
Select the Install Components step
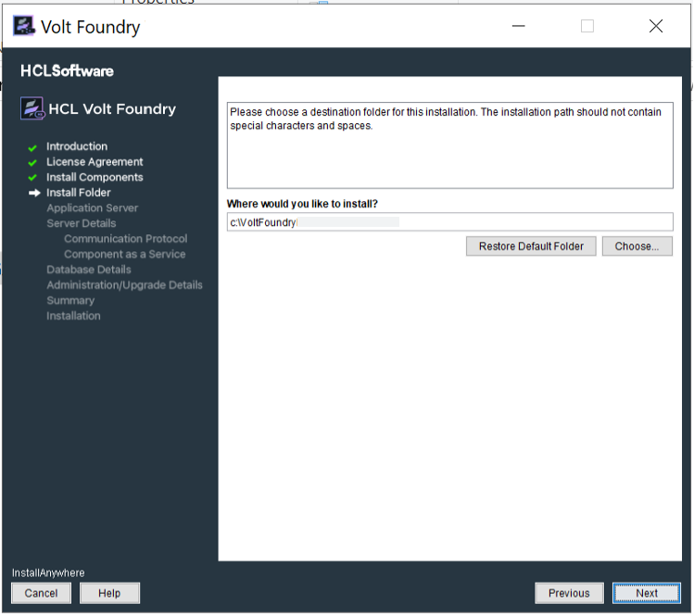point(95,178)
